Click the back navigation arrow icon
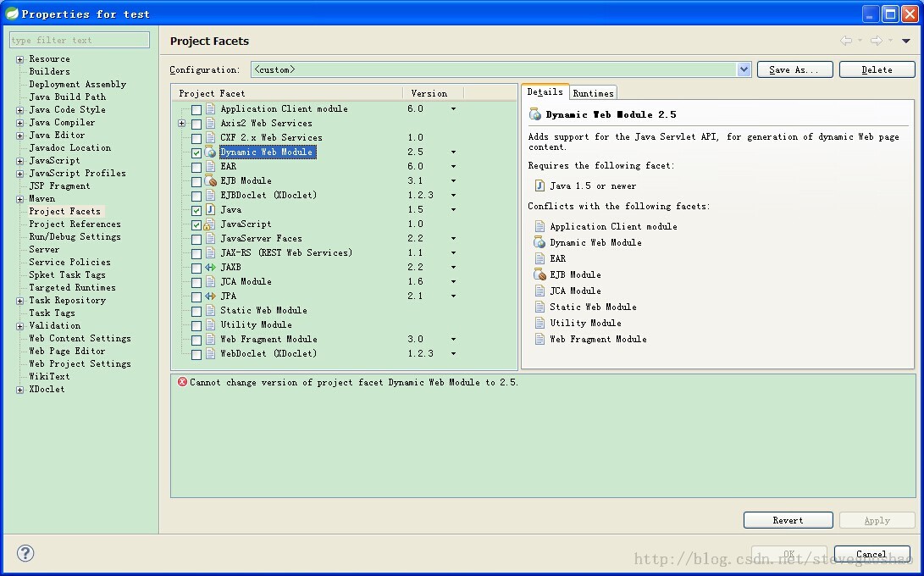Screen dimensions: 924x576 (846, 41)
